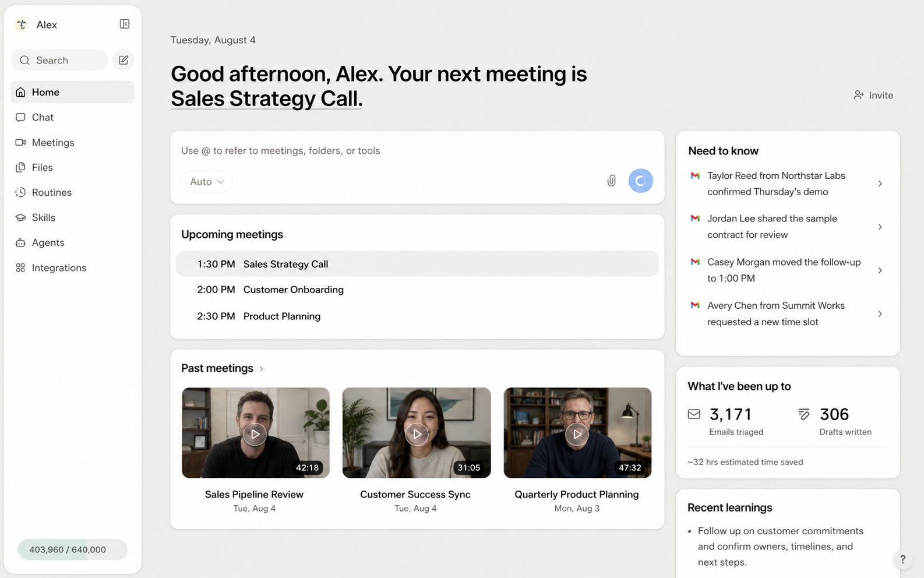Click the Files documents icon
The width and height of the screenshot is (924, 578).
(20, 167)
